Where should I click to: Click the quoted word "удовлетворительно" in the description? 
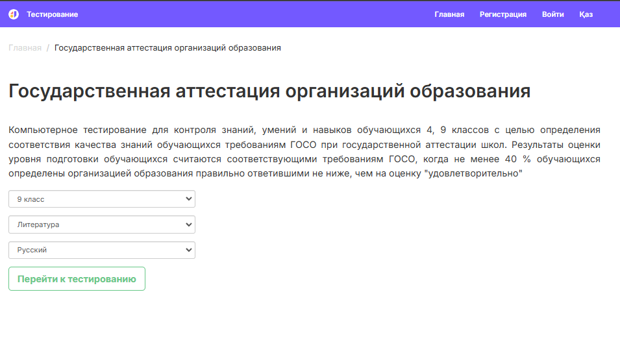[473, 173]
